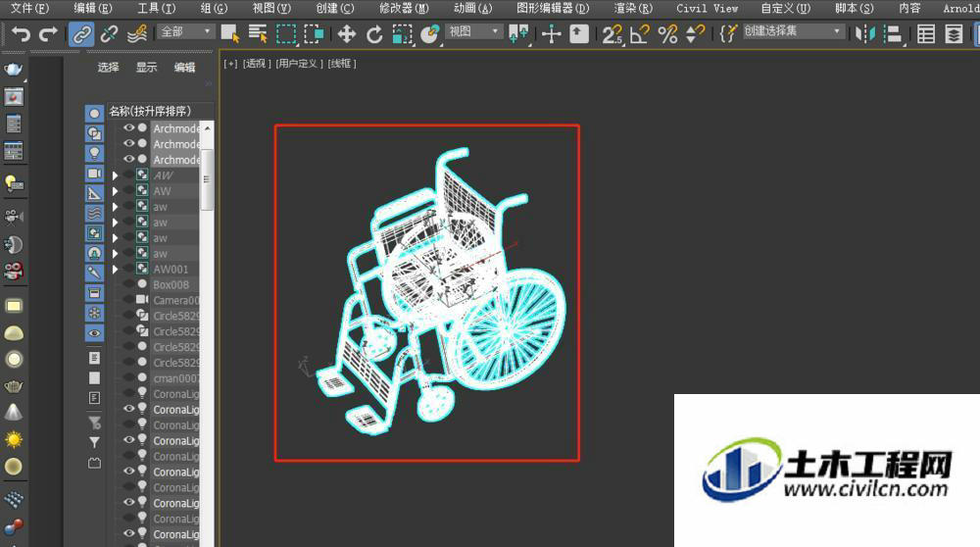Screen dimensions: 980x547
Task: Toggle the Display Geometry filter in scene explorer
Action: pyautogui.click(x=94, y=113)
